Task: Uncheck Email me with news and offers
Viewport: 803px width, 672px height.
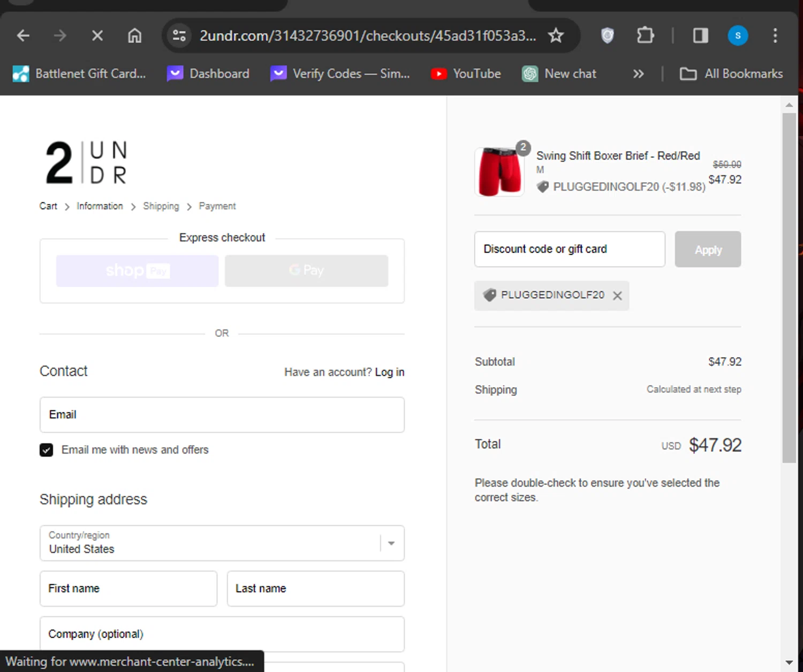Action: [47, 450]
